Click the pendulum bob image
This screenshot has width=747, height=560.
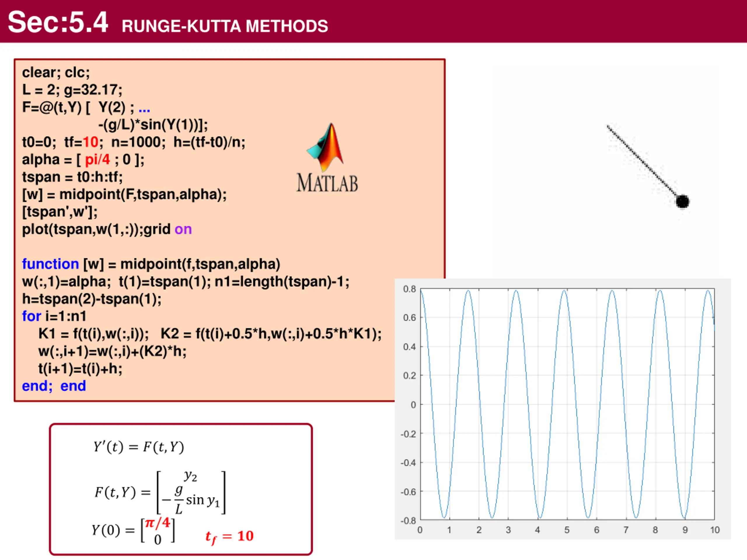click(x=682, y=202)
